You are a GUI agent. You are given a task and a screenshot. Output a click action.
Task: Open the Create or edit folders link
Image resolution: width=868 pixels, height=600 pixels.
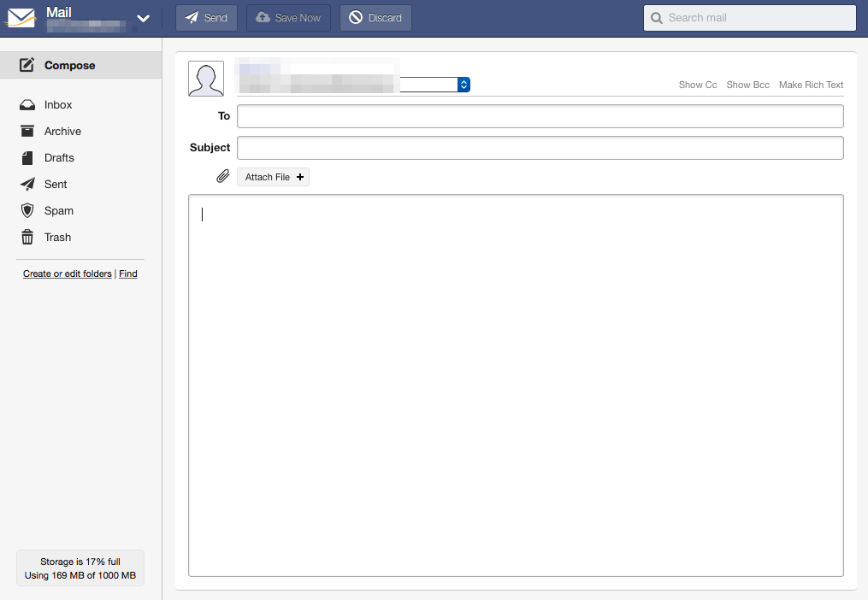(x=67, y=274)
